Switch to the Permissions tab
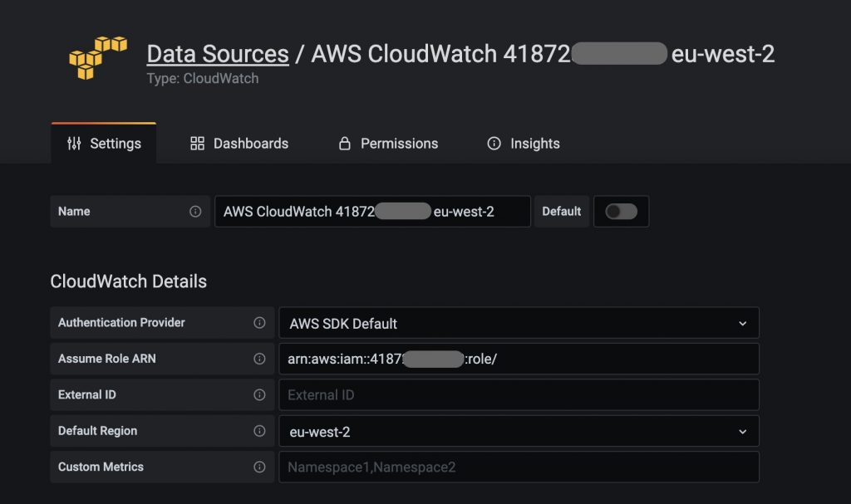 click(x=389, y=143)
